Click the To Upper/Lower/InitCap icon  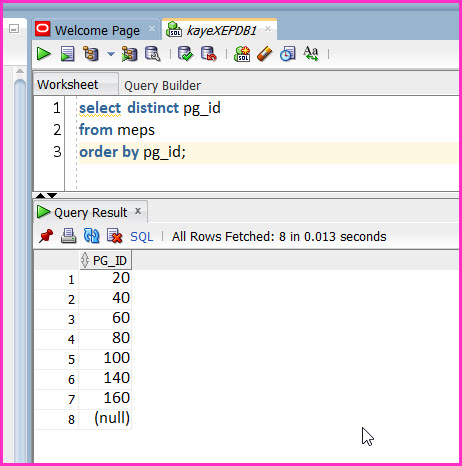pyautogui.click(x=311, y=54)
